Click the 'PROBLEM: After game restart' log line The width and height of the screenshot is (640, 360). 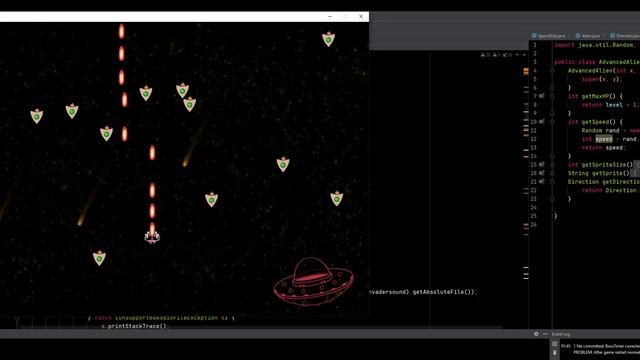point(606,352)
